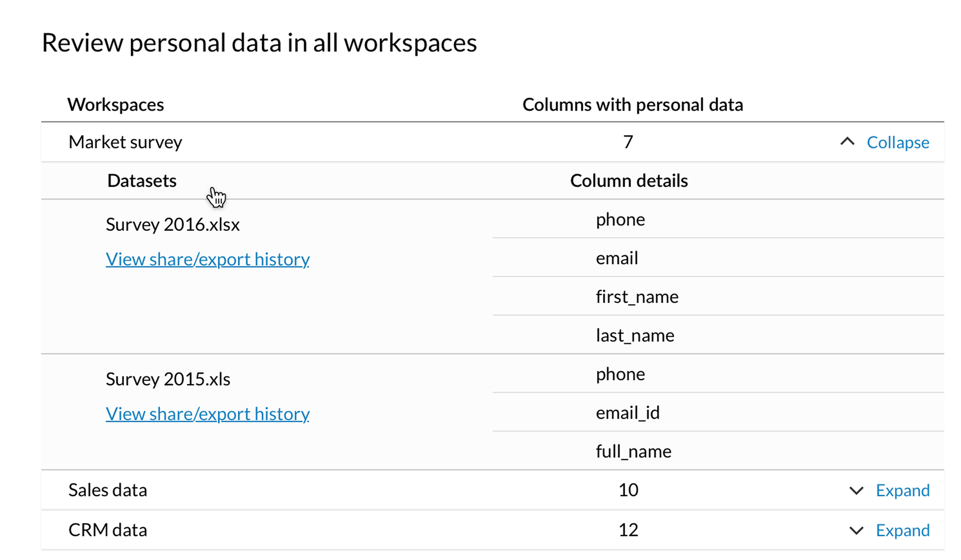Click the first_name column entry

tap(637, 297)
